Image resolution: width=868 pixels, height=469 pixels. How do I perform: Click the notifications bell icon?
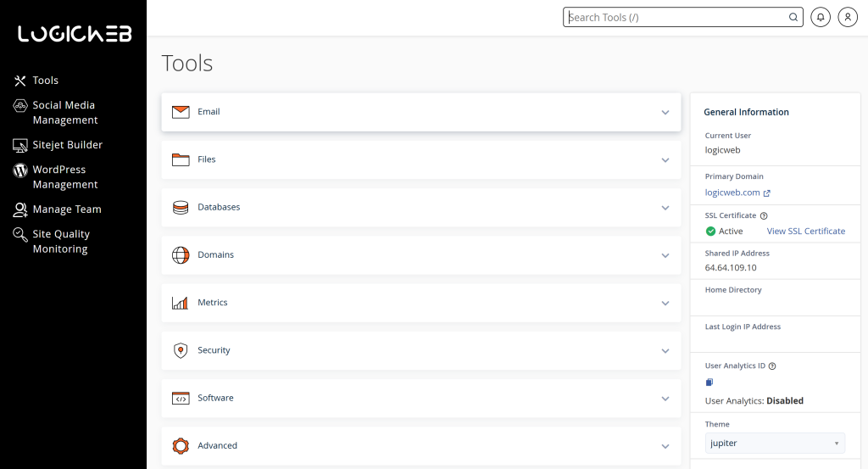(821, 17)
